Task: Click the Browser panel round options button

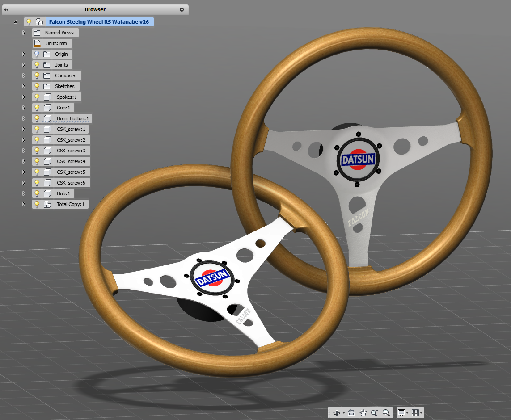Action: 182,10
